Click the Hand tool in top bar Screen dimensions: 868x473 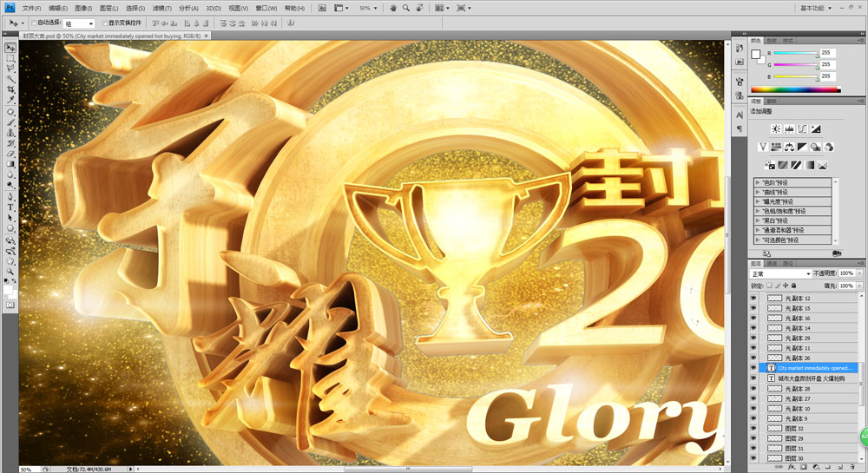tap(393, 8)
